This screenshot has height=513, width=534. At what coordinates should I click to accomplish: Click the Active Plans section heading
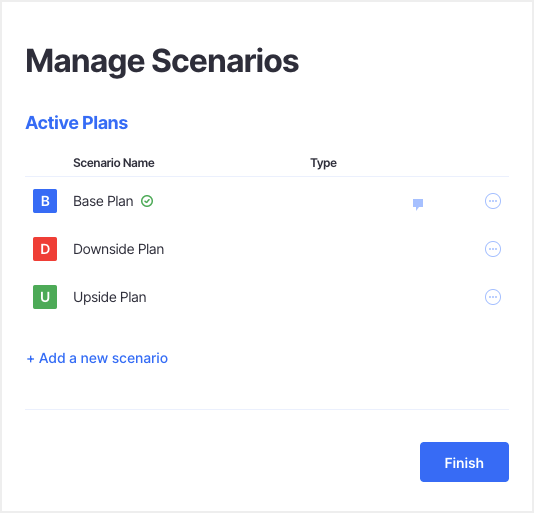point(77,123)
